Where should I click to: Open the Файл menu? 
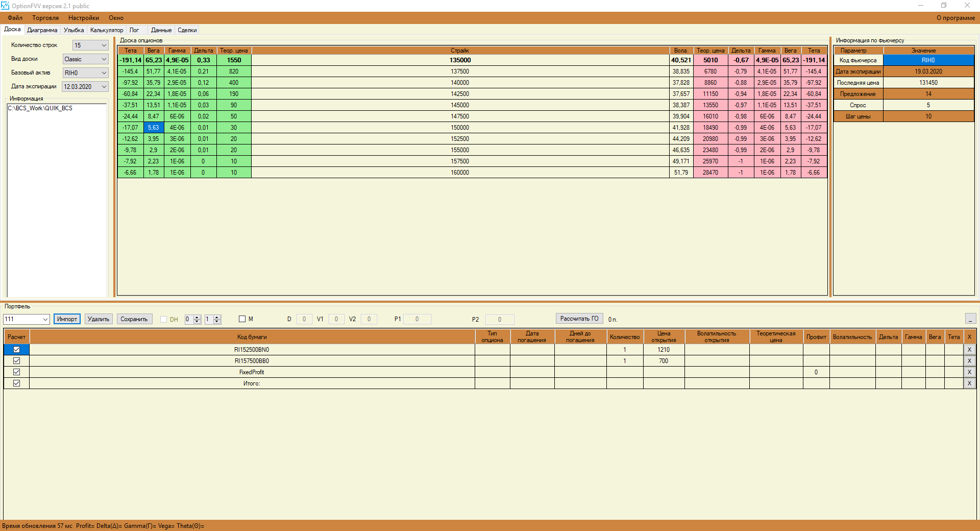pos(15,18)
